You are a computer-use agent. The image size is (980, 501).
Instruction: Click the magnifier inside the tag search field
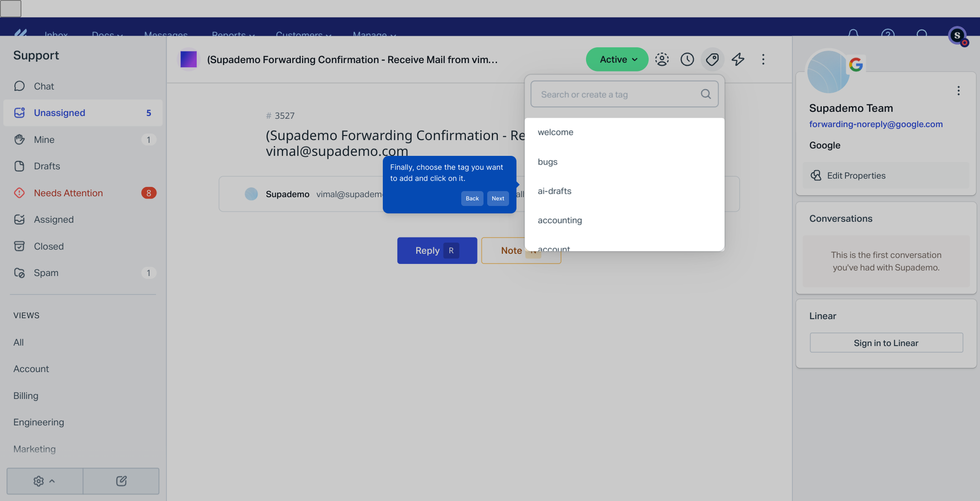click(x=706, y=94)
